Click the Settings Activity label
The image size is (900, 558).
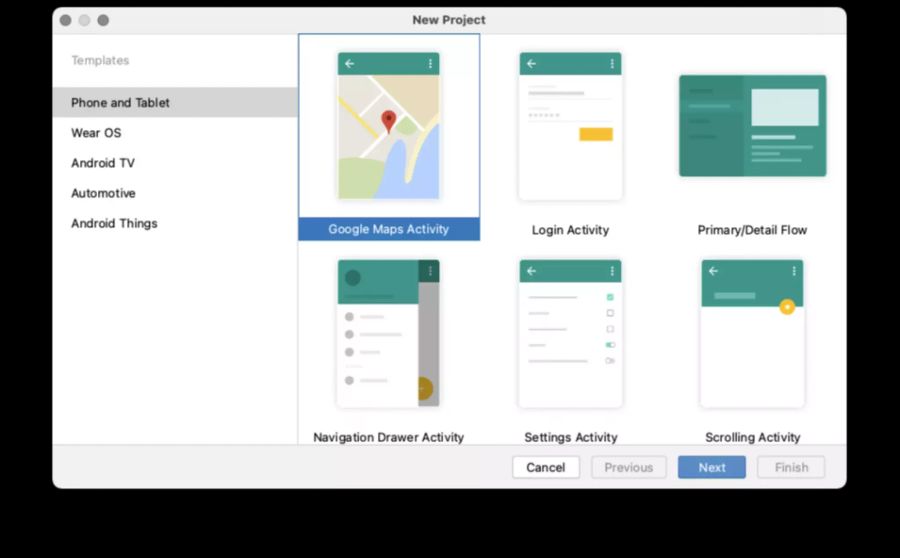tap(571, 437)
